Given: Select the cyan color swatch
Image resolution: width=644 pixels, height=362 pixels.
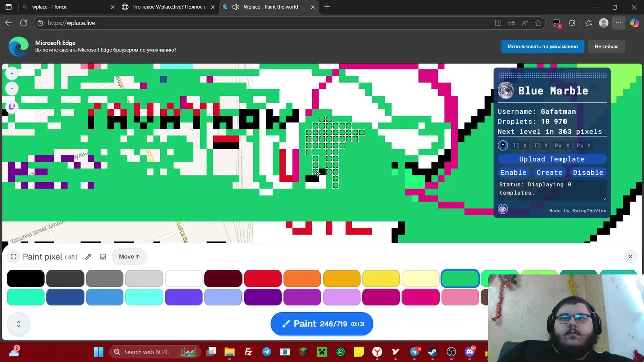Looking at the screenshot, I should (x=144, y=297).
